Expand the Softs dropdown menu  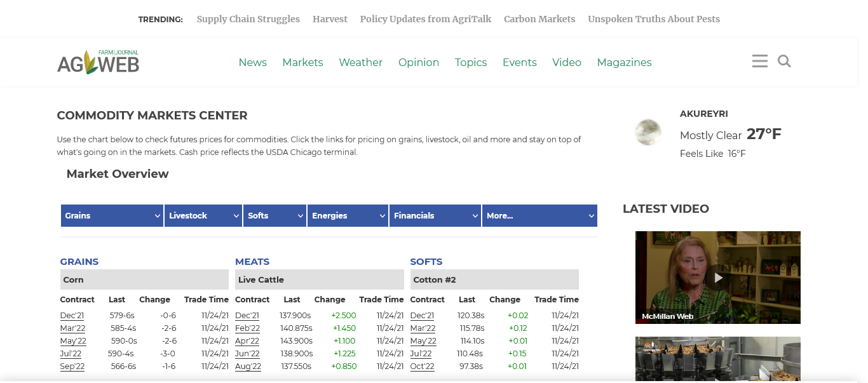click(x=275, y=215)
